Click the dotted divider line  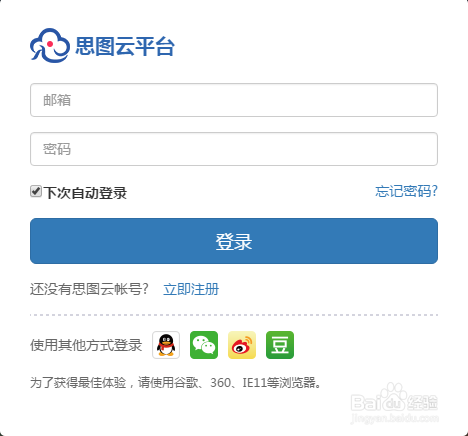234,315
